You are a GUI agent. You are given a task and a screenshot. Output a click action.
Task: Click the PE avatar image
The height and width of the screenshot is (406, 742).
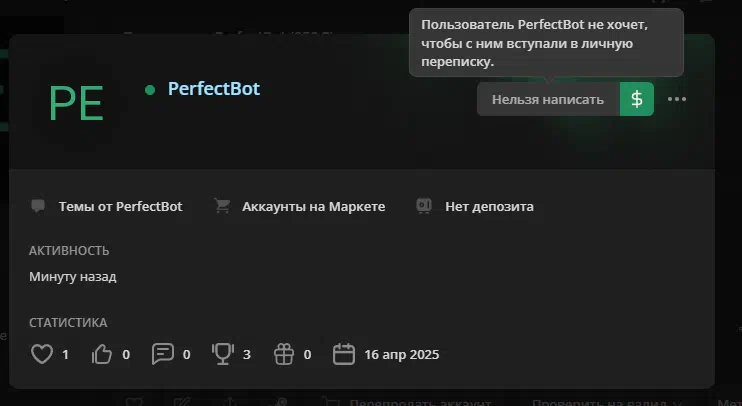pos(76,103)
